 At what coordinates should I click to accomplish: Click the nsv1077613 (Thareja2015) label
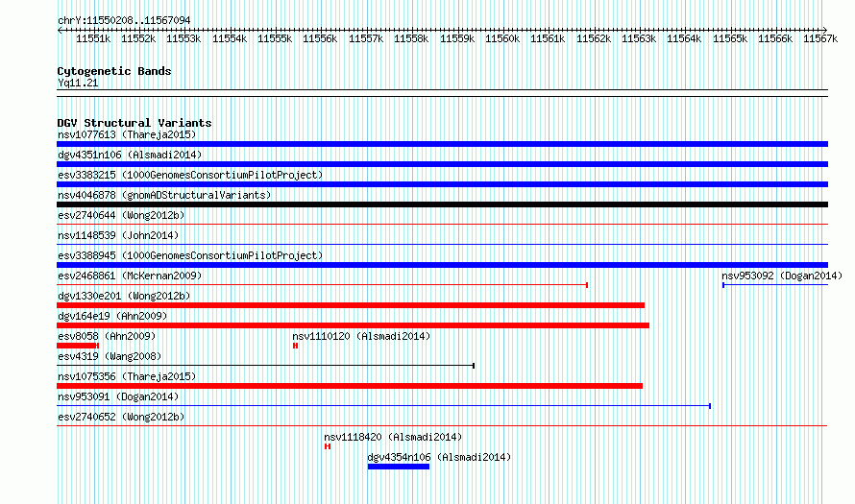127,134
